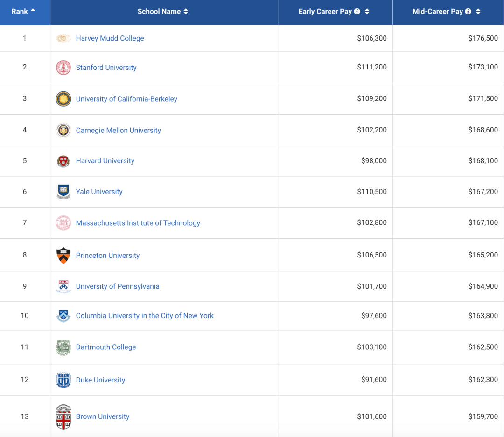Select Penn early career pay $101,700

(372, 286)
